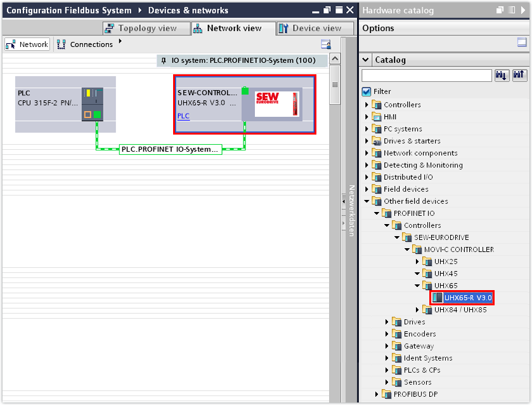
Task: Expand the Controllers catalog folder
Action: click(x=367, y=105)
